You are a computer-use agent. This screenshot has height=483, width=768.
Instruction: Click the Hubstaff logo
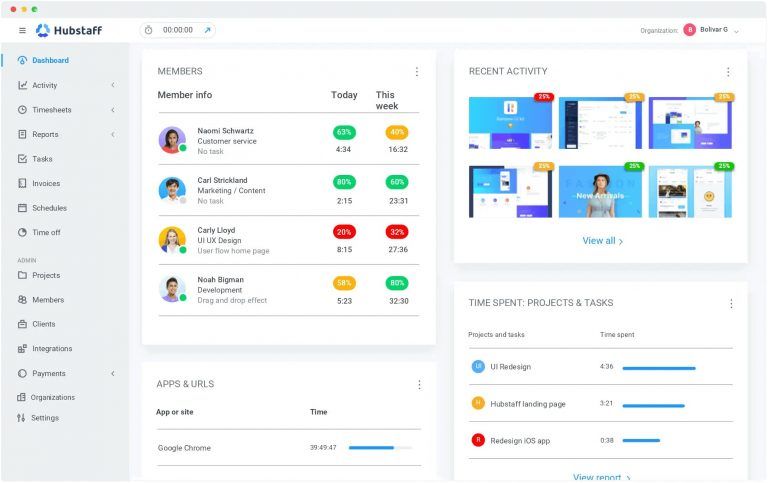coord(69,30)
